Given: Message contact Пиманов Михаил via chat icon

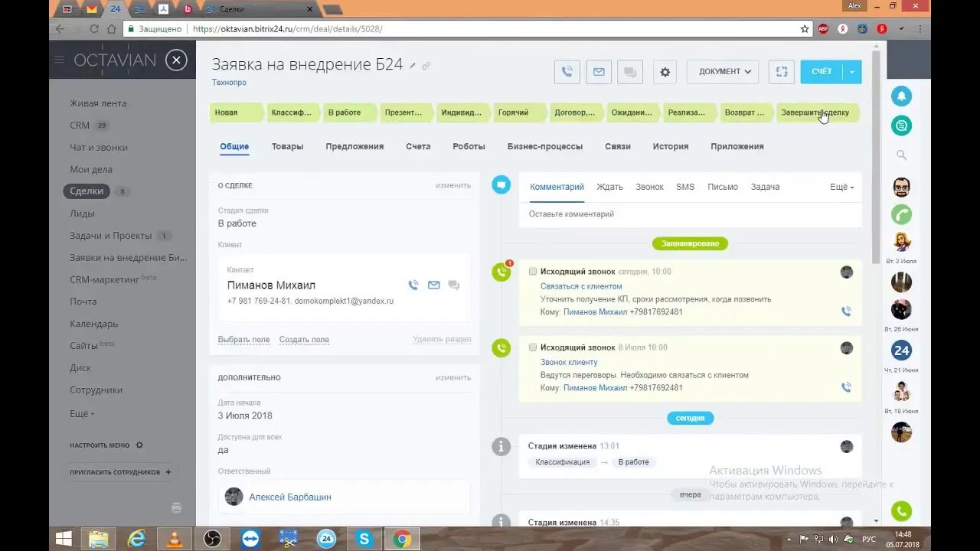Looking at the screenshot, I should pyautogui.click(x=454, y=285).
